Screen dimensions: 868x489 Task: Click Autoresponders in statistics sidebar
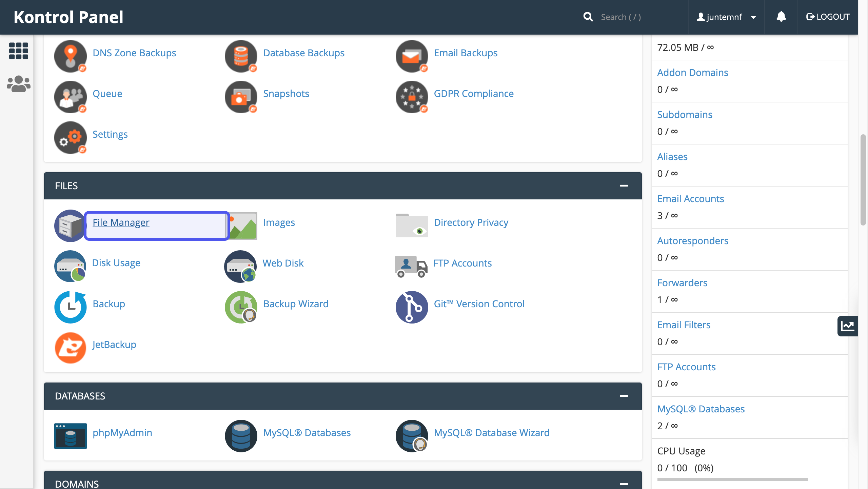(x=693, y=240)
